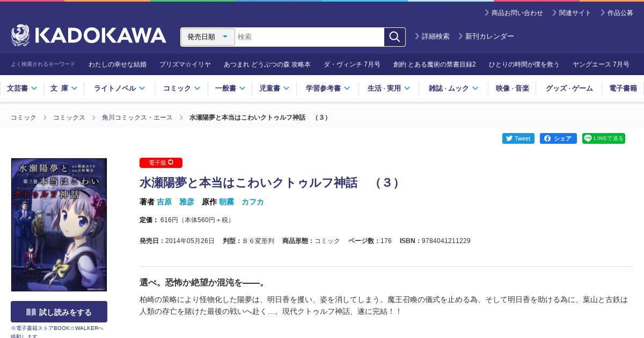Send via the LINEで送る button
This screenshot has width=644, height=338.
click(604, 138)
